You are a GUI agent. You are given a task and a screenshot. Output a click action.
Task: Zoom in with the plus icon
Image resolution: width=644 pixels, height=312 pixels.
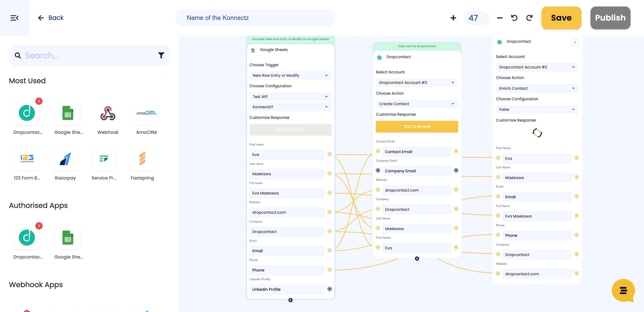453,18
